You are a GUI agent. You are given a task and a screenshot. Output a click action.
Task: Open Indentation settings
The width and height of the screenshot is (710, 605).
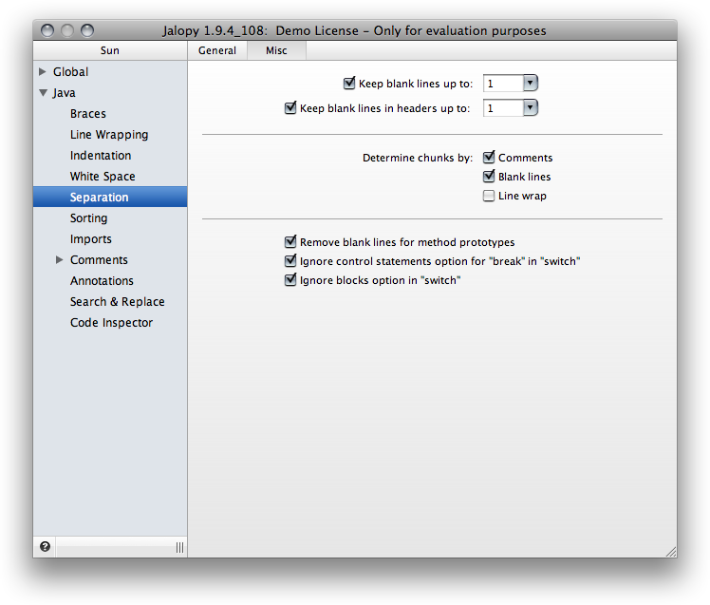101,155
